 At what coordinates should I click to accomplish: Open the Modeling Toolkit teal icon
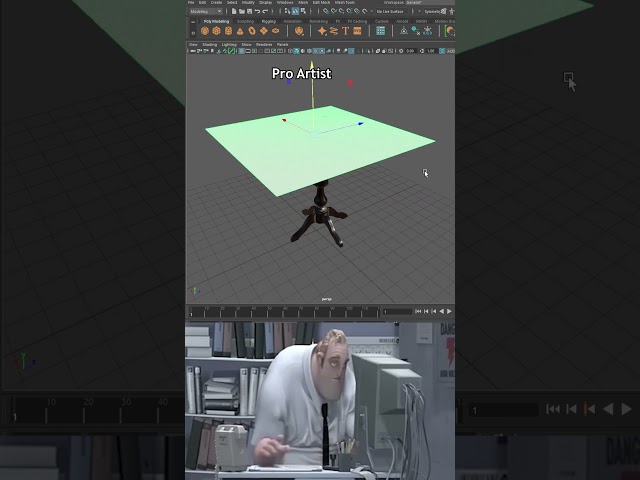point(380,31)
